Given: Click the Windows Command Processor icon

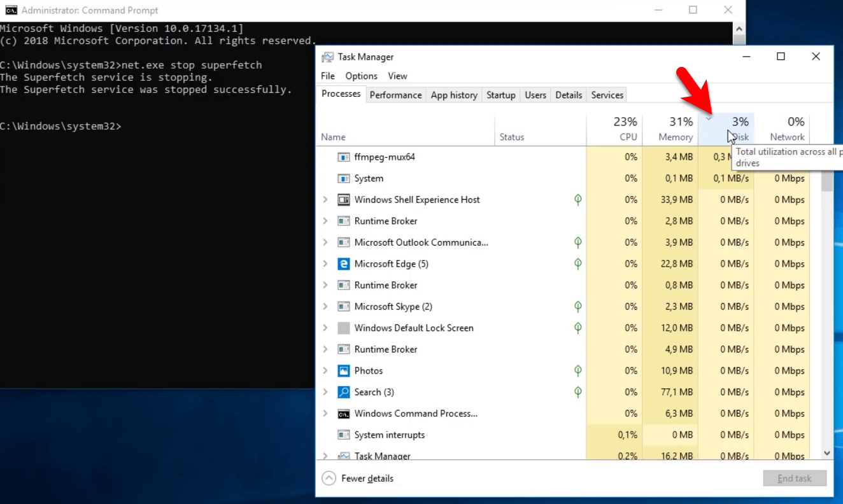Looking at the screenshot, I should [x=344, y=414].
